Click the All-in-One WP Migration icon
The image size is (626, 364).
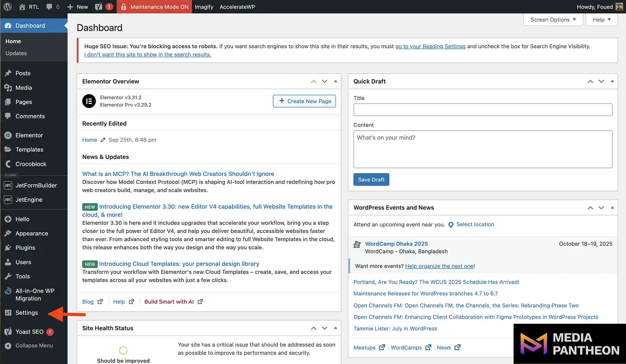(8, 291)
